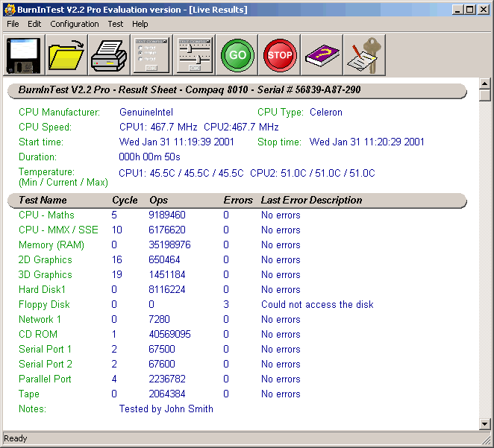Open the Help menu

pos(140,24)
